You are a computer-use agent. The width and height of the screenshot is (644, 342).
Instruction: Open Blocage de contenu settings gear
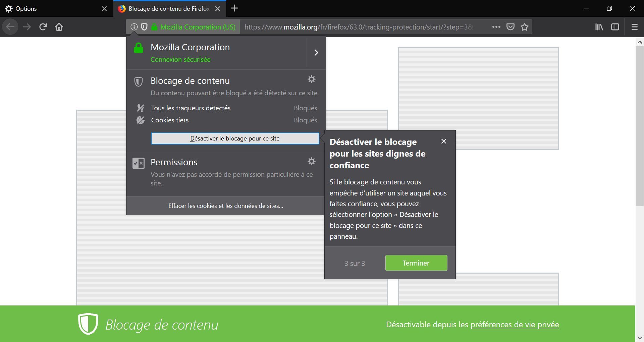point(312,79)
